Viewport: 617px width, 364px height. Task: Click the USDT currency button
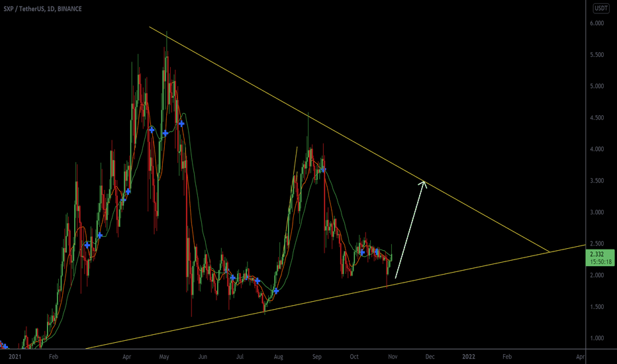[x=601, y=8]
